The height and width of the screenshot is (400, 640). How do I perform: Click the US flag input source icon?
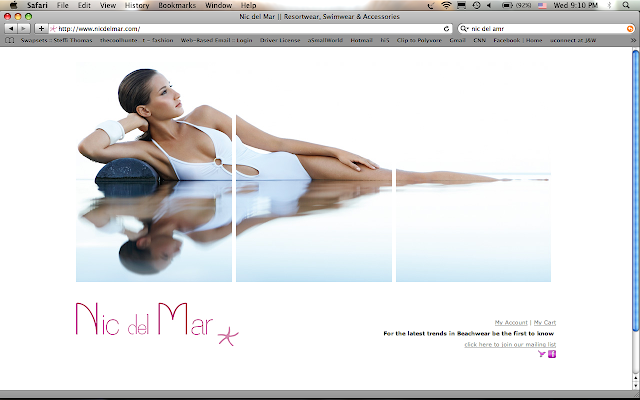pyautogui.click(x=542, y=5)
